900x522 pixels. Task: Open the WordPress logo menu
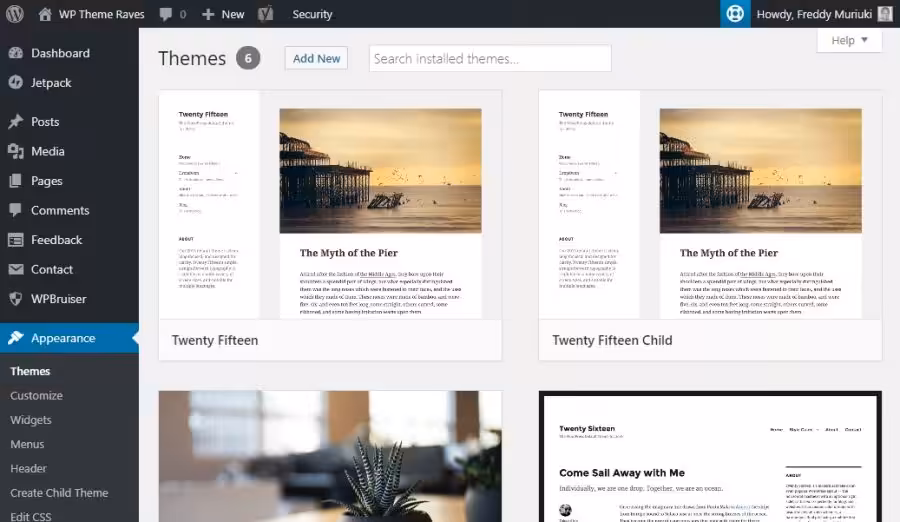coord(15,14)
